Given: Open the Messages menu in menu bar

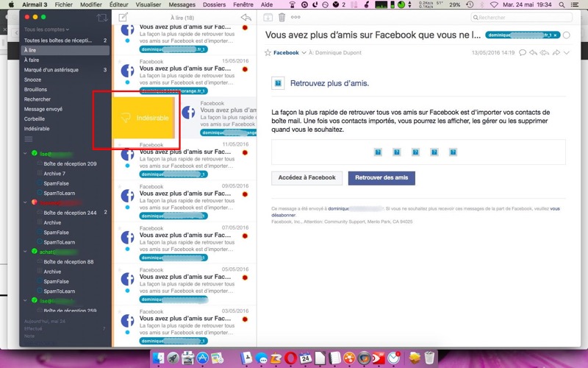Looking at the screenshot, I should coord(182,4).
